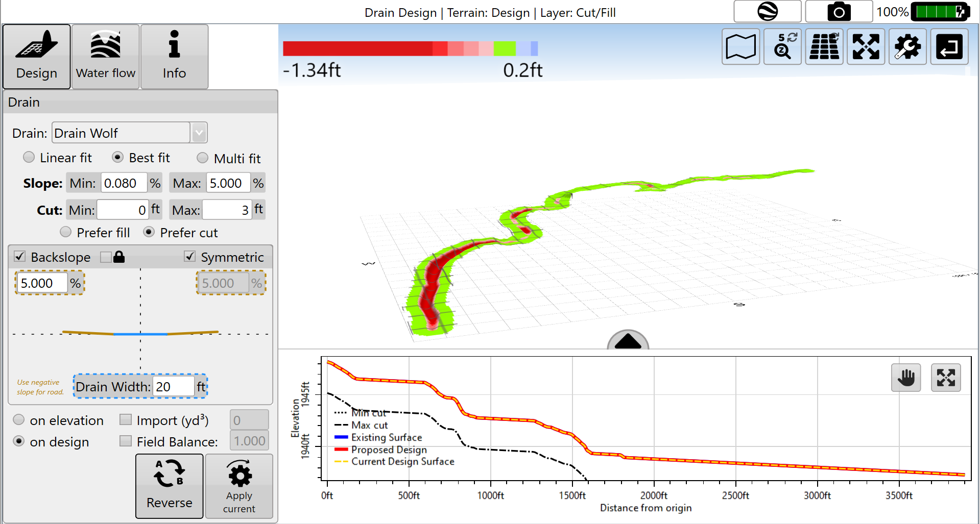Toggle the grid refresh icon
The width and height of the screenshot is (980, 524).
824,47
